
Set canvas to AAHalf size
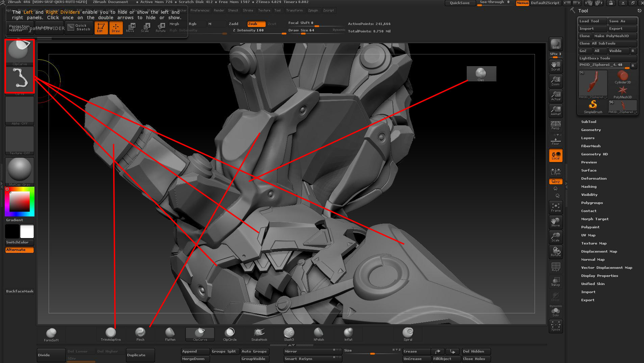(x=556, y=111)
